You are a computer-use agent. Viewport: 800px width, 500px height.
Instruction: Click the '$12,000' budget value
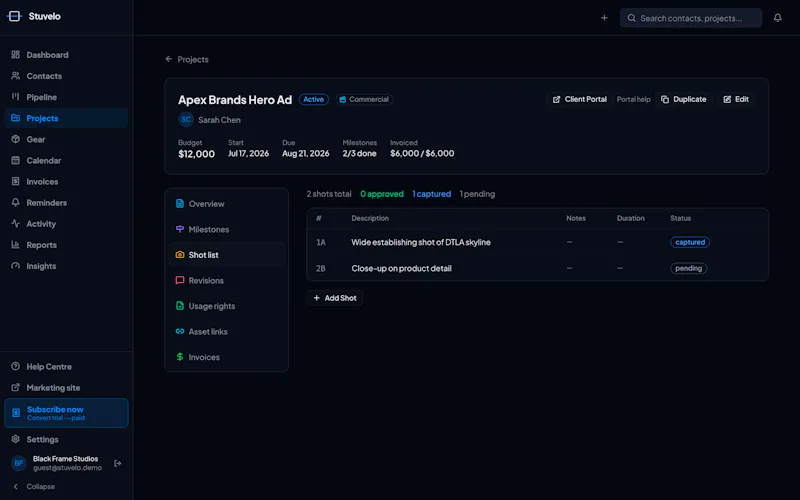pos(196,154)
